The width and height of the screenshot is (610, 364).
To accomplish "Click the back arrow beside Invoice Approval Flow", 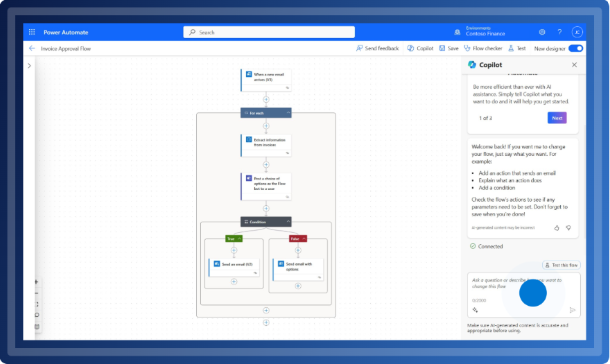I will [x=32, y=49].
